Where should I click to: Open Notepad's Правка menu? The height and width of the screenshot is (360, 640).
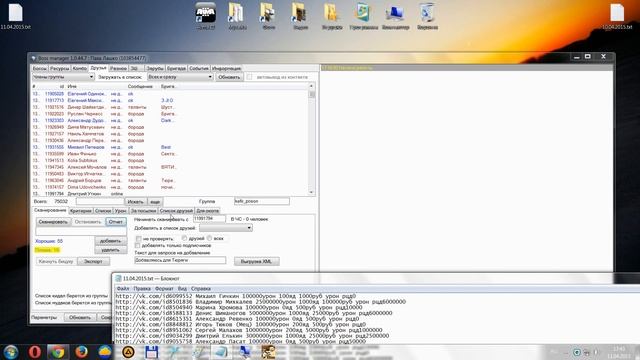142,289
